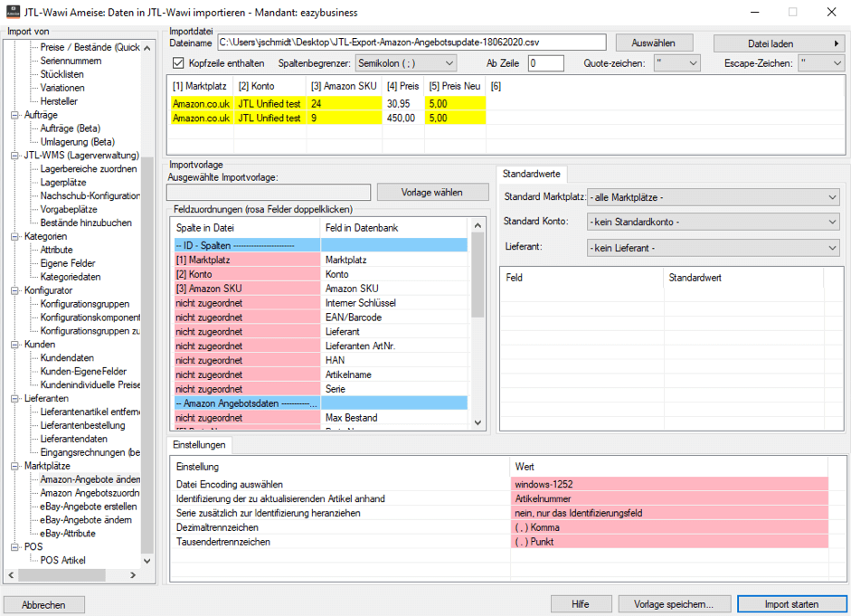Image resolution: width=851 pixels, height=616 pixels.
Task: Select Lieferantenbestellung tree item
Action: [x=82, y=425]
